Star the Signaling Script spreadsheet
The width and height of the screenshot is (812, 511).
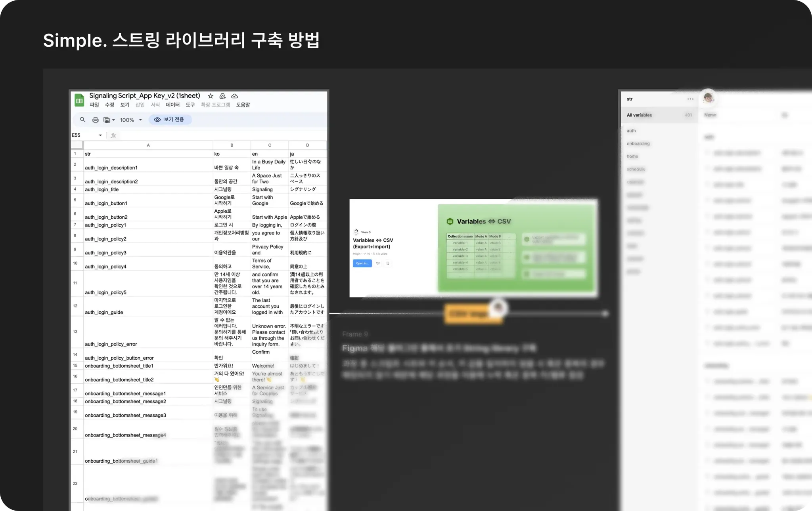tap(211, 96)
